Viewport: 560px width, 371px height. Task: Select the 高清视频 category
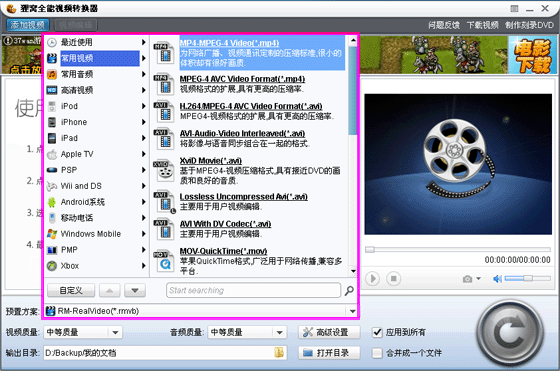pos(96,90)
